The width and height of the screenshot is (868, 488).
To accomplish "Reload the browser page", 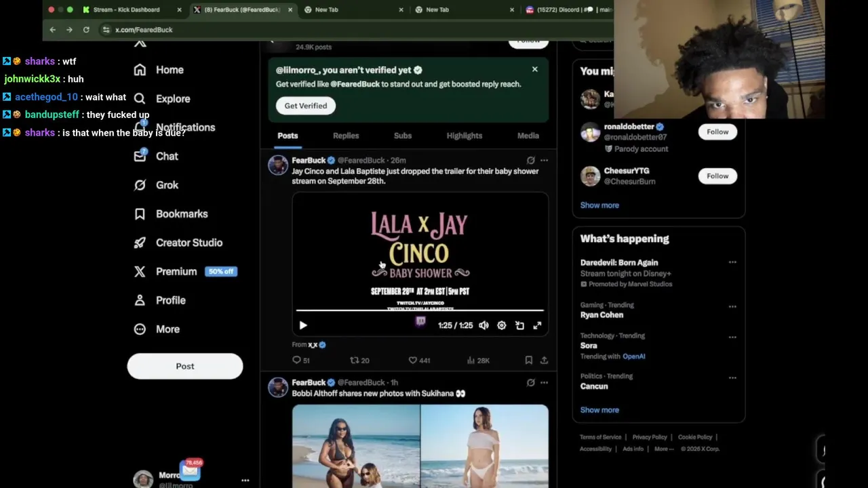I will point(86,30).
